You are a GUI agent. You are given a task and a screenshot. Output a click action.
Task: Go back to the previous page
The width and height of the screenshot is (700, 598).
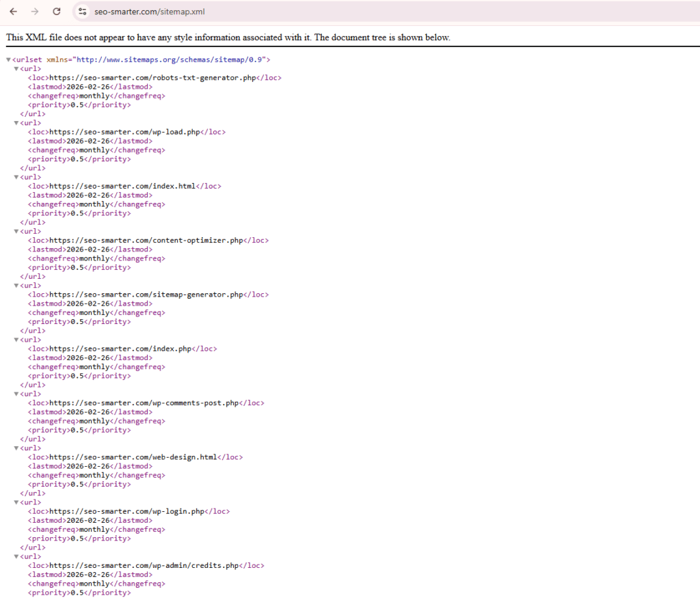pos(14,12)
